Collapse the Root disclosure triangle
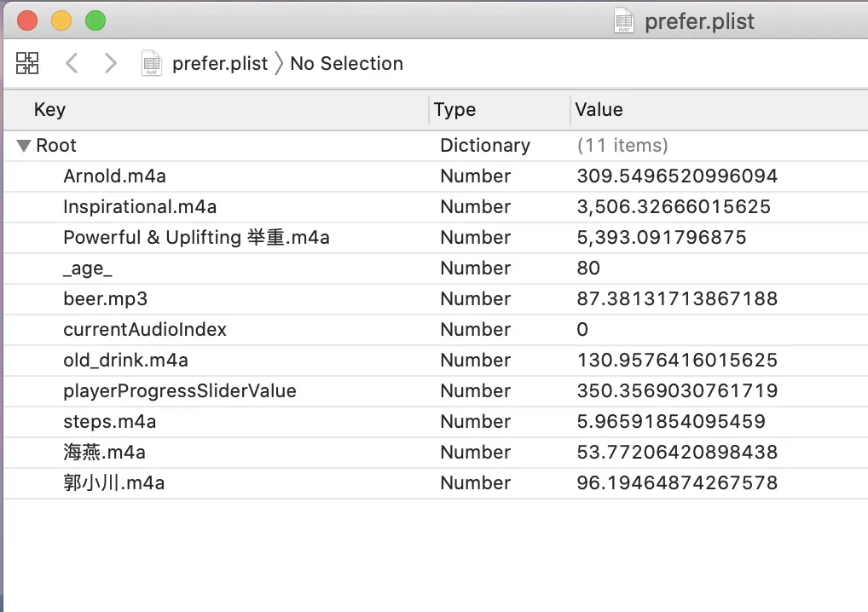This screenshot has height=612, width=868. [x=23, y=146]
